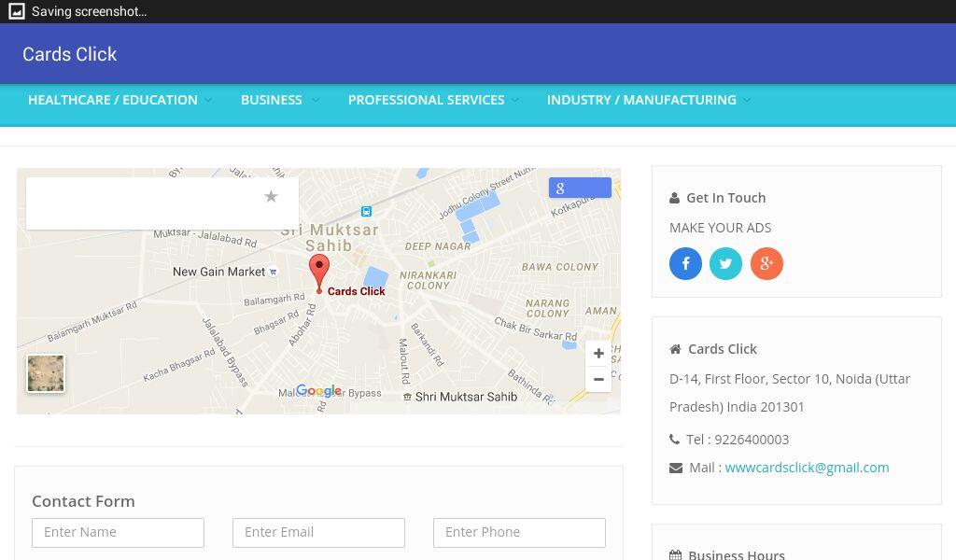Screen dimensions: 956x560
Task: Click the phone icon next to Tel
Action: click(x=674, y=440)
